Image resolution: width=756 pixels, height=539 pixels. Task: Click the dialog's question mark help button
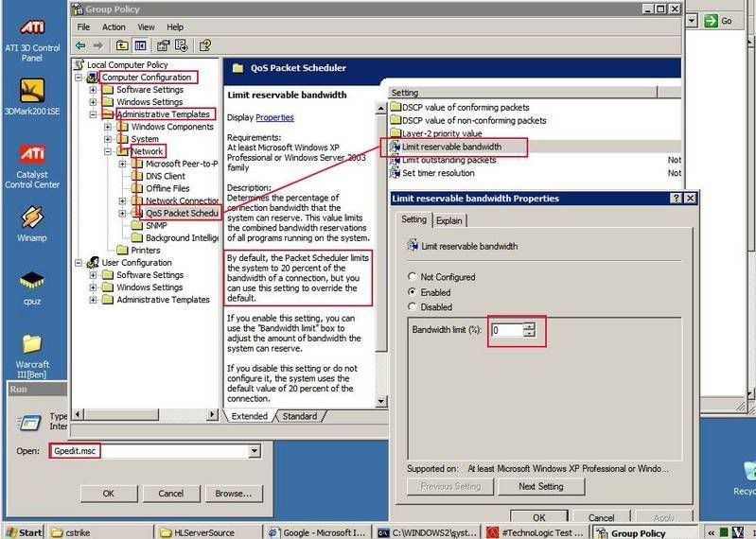tap(676, 198)
